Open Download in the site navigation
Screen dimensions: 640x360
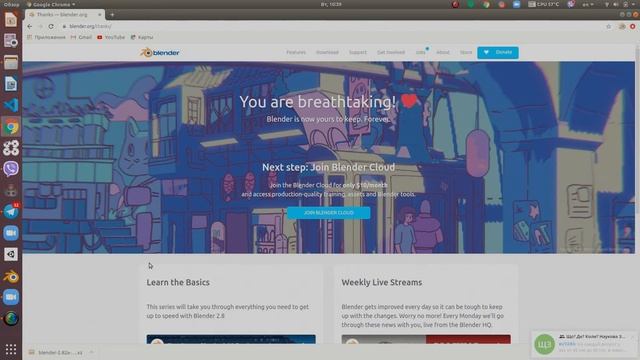(x=327, y=52)
